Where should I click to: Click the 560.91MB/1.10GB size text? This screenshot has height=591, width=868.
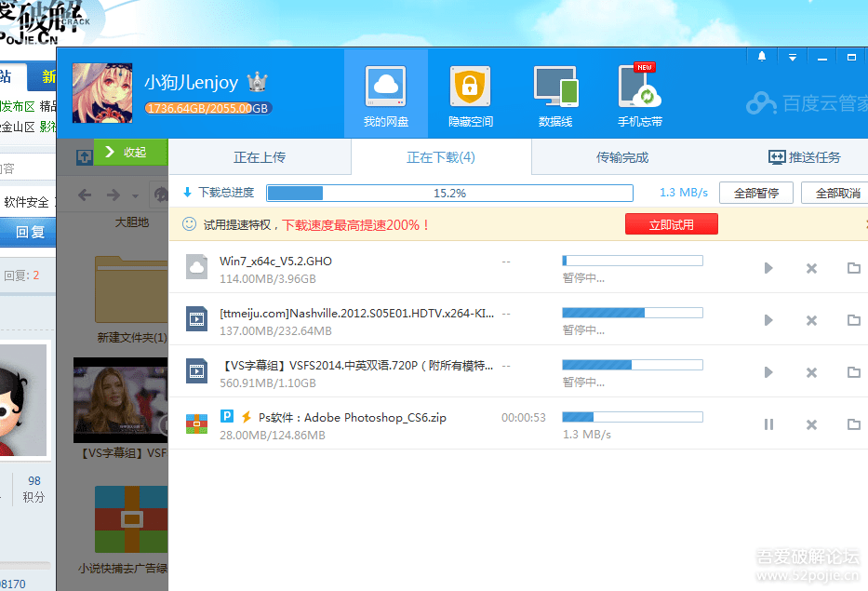click(x=268, y=383)
